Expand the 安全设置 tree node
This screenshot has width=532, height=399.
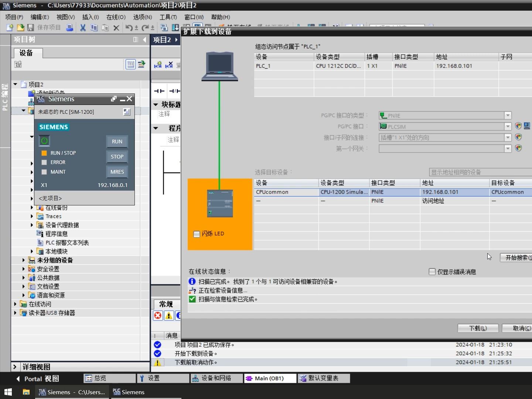click(x=24, y=269)
